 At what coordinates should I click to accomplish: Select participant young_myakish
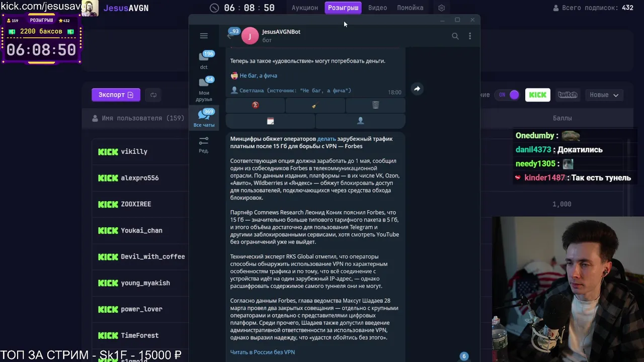click(145, 283)
